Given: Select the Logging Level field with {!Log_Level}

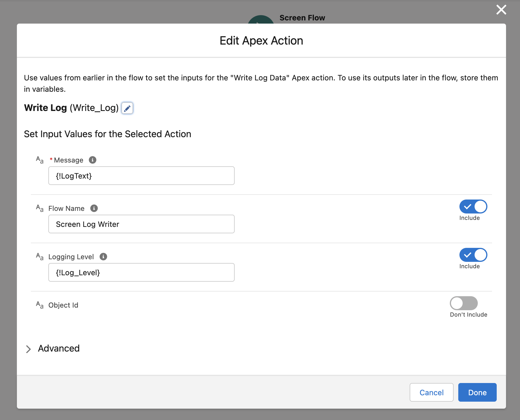Looking at the screenshot, I should (x=142, y=272).
